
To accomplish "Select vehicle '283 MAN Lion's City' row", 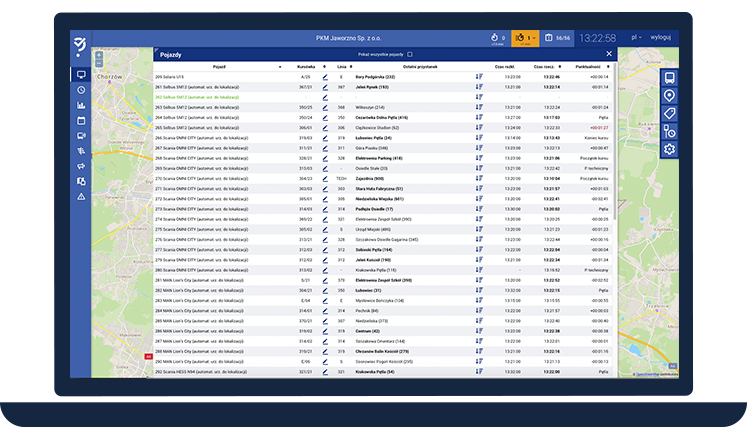I will 383,301.
